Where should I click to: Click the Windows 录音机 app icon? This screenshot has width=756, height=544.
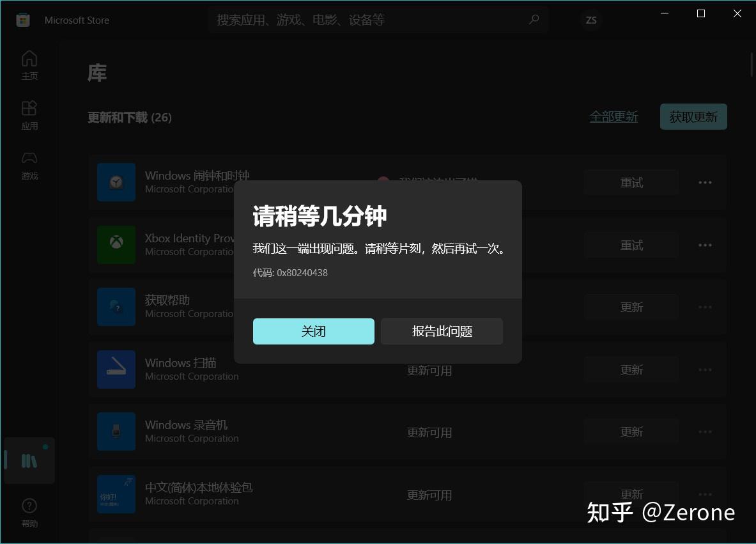coord(116,431)
